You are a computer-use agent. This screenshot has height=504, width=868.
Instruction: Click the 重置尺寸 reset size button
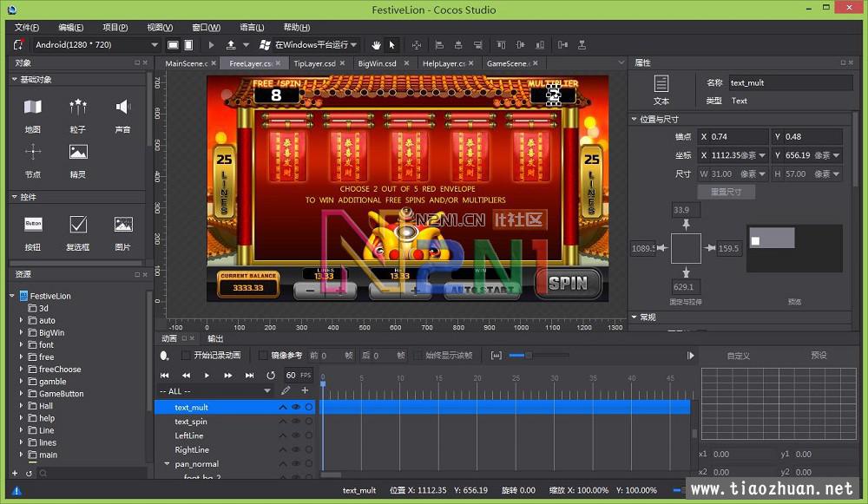click(726, 192)
